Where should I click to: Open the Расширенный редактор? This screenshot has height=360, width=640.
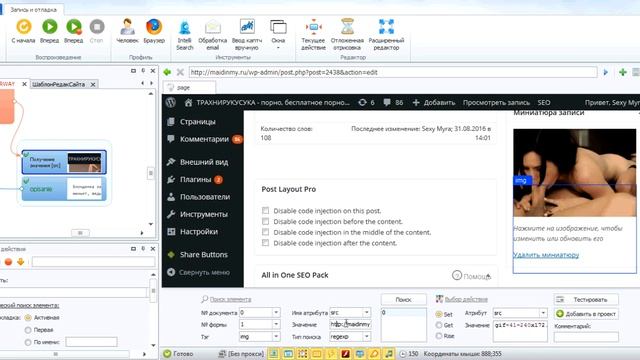386,27
